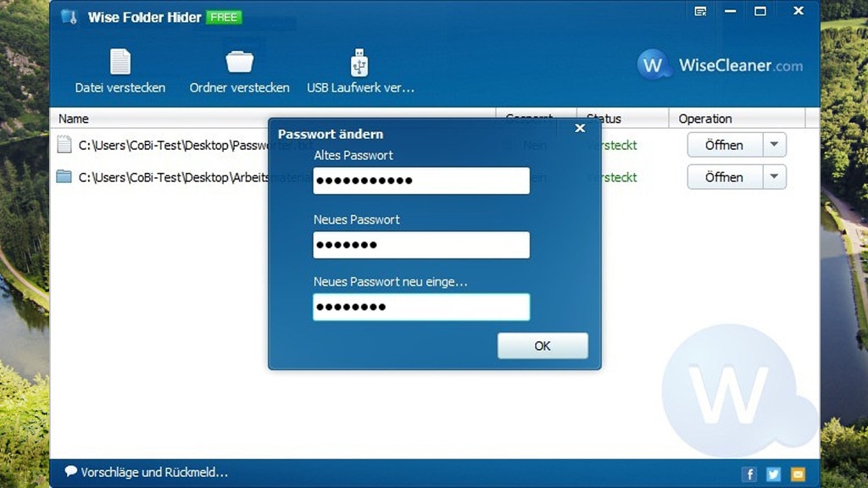868x488 pixels.
Task: Click the Neues Passwort field
Action: click(421, 245)
